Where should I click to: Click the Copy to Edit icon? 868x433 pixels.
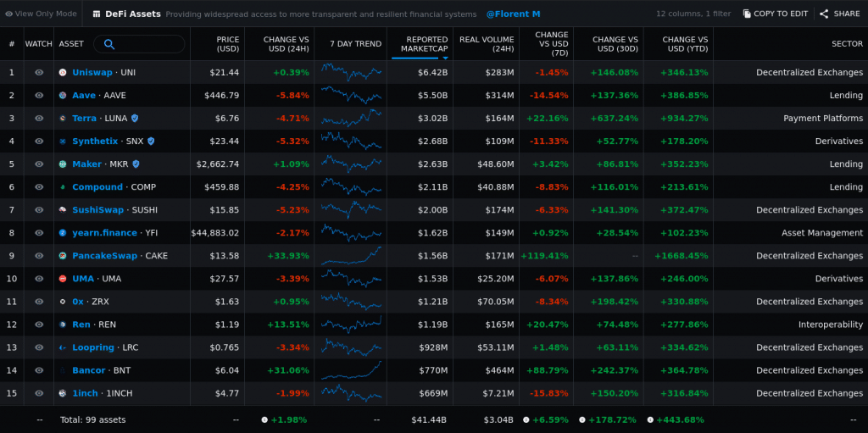(747, 14)
